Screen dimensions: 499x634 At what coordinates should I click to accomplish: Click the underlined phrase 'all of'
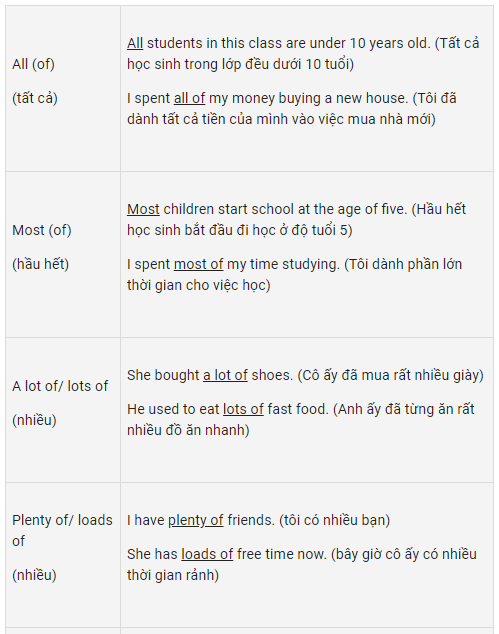tap(189, 98)
